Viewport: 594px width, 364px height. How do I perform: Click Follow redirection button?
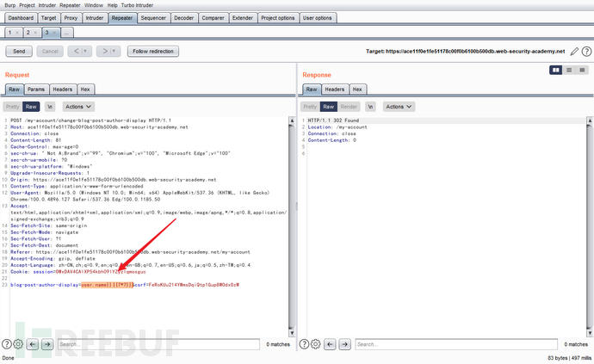click(x=153, y=51)
